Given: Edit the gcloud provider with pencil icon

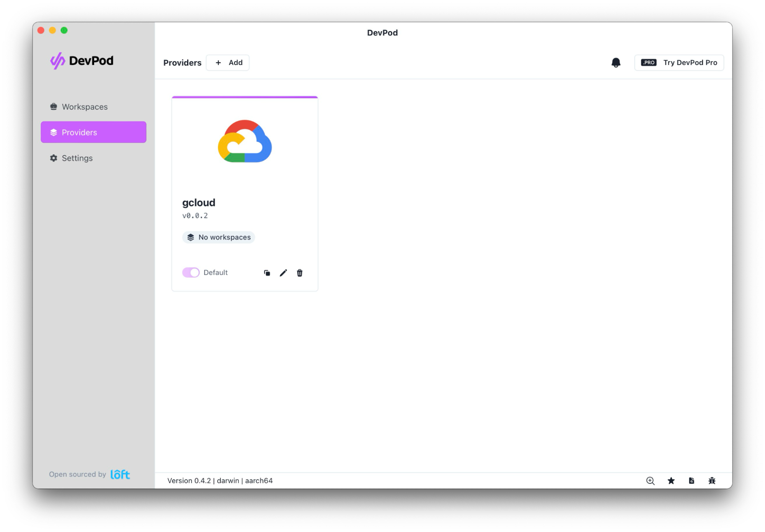Looking at the screenshot, I should 283,273.
